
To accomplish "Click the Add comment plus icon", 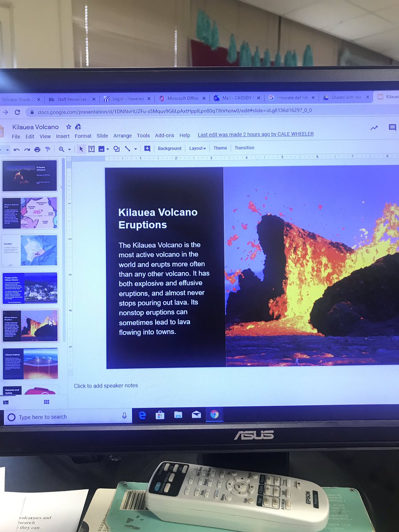I will (148, 149).
